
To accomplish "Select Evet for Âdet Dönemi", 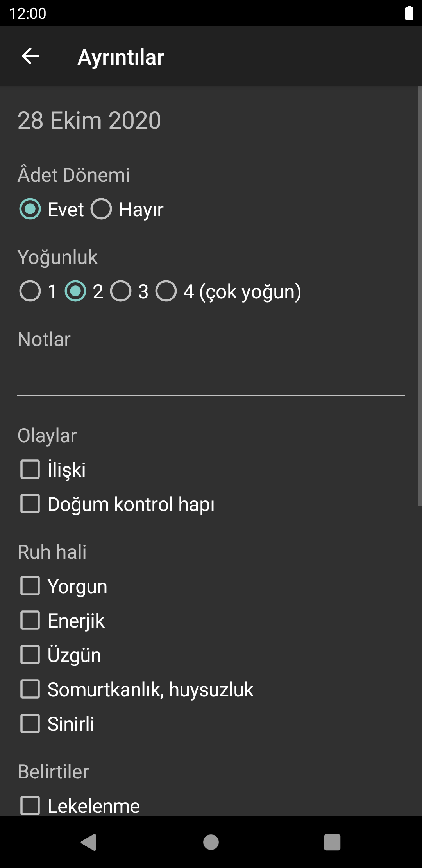I will click(x=30, y=209).
